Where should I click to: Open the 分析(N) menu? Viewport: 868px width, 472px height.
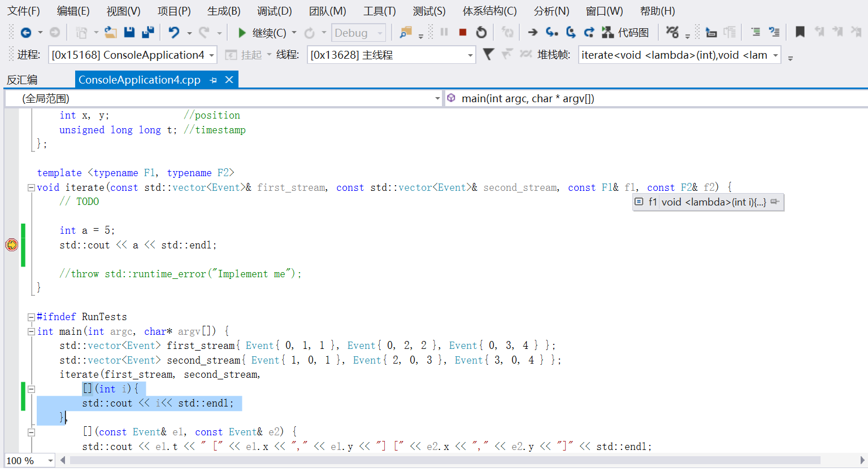(x=551, y=11)
